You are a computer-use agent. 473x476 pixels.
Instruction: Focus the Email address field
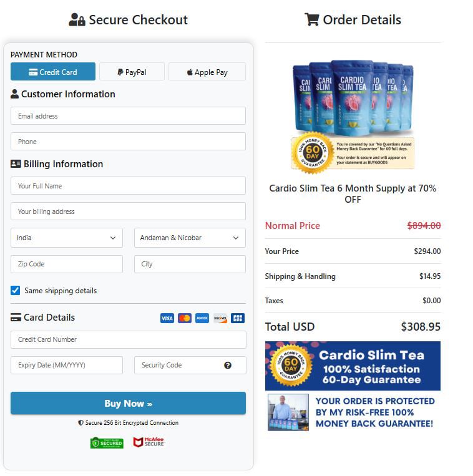pyautogui.click(x=128, y=116)
